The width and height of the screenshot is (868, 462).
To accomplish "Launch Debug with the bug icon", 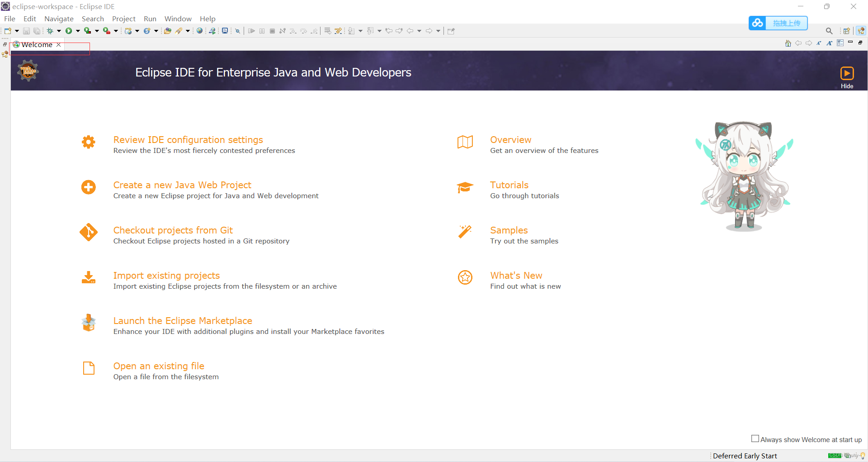I will [x=50, y=31].
